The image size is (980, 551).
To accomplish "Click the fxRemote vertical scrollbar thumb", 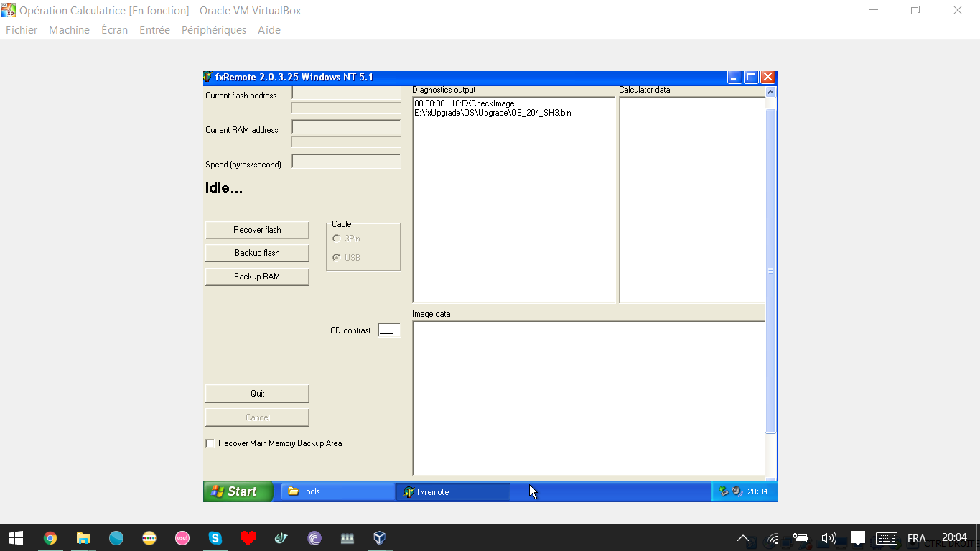I will click(x=771, y=271).
